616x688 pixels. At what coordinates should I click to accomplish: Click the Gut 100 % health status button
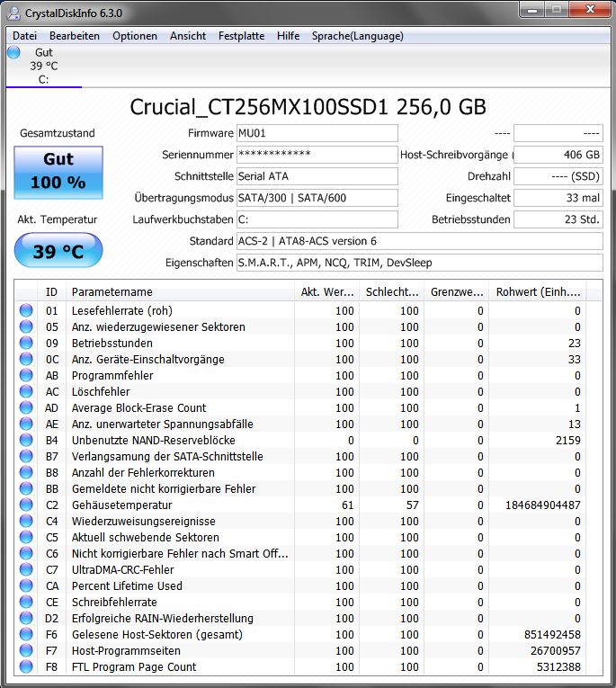click(58, 173)
